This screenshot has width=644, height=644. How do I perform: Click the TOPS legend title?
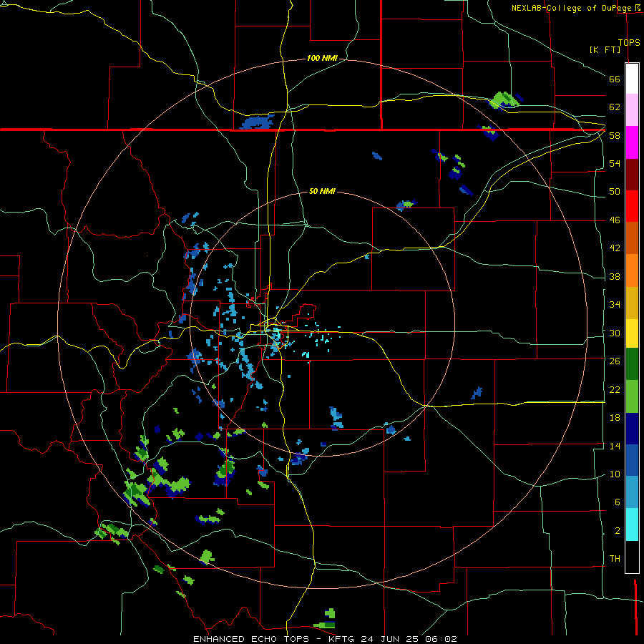(629, 42)
